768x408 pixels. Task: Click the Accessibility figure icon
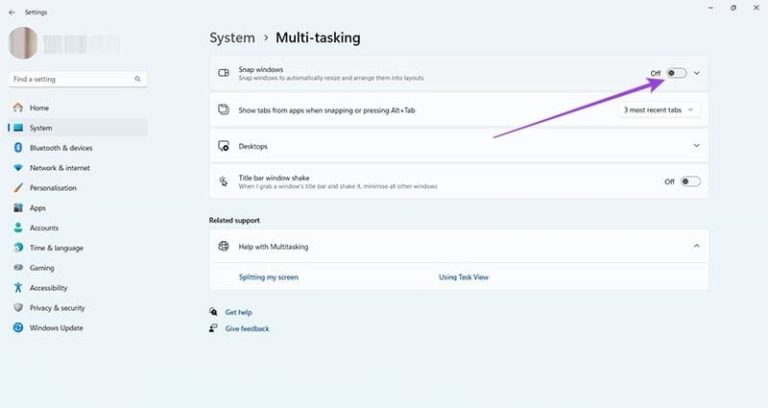(x=18, y=288)
